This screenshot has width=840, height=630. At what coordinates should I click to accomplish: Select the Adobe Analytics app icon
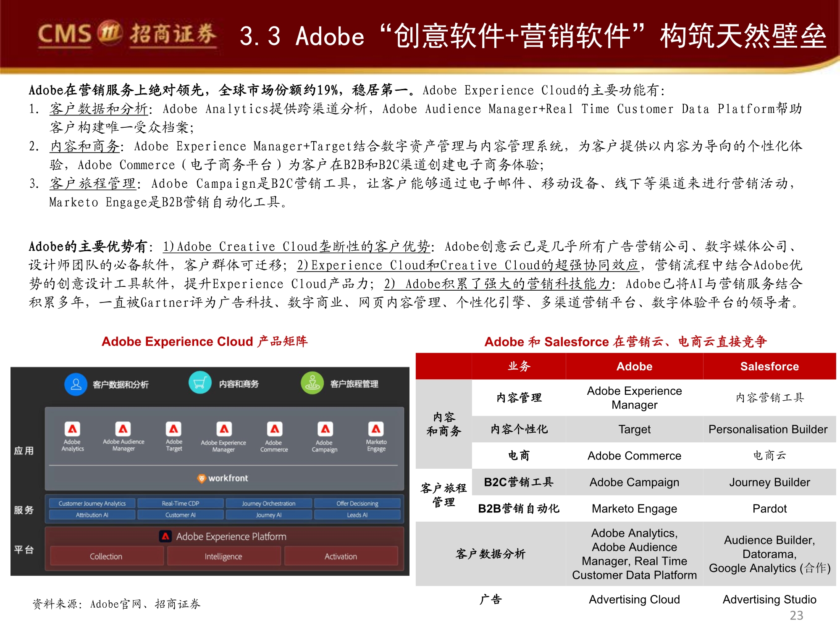73,429
